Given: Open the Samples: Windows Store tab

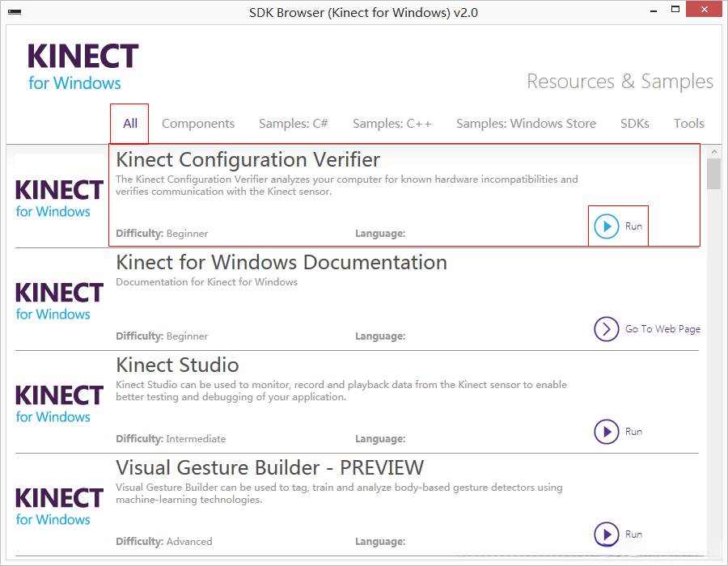Looking at the screenshot, I should 526,124.
